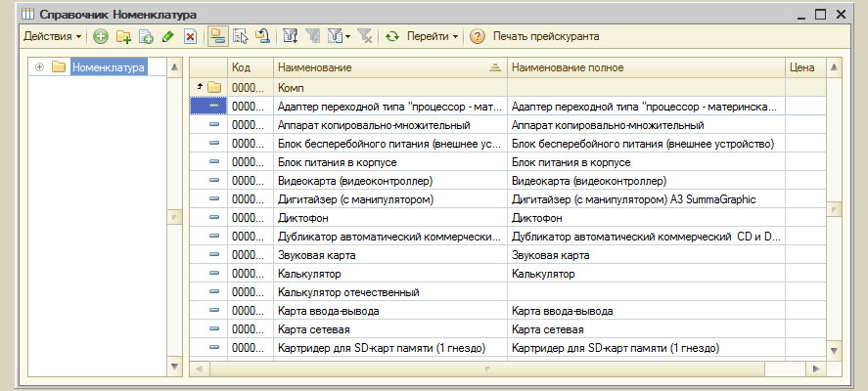
Task: Click the Печать прейскуранта button
Action: 545,36
